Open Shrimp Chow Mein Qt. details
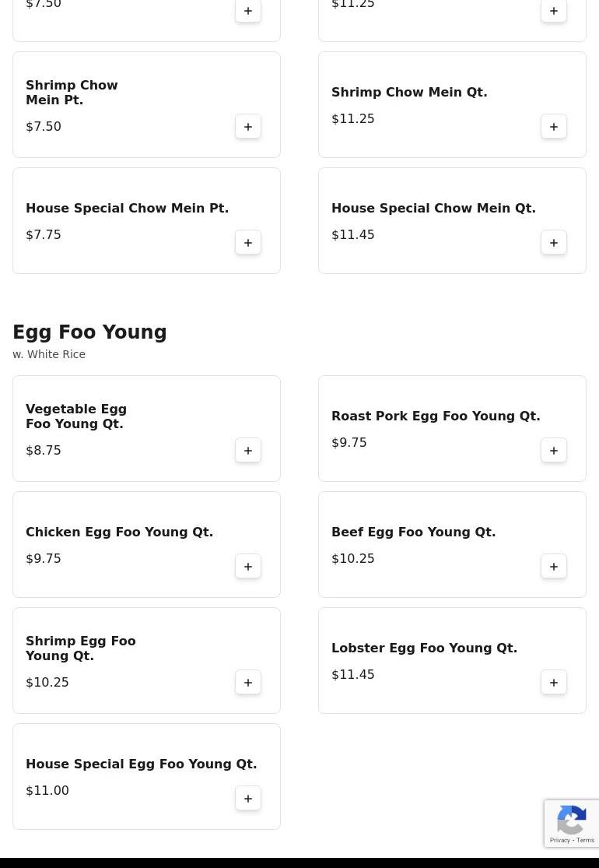599x868 pixels. point(409,93)
